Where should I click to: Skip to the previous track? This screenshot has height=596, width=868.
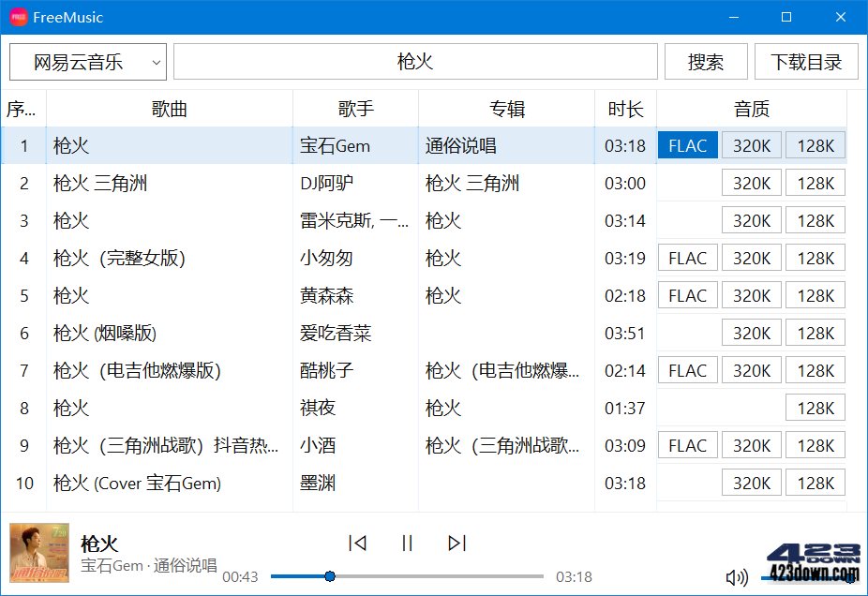(x=358, y=543)
